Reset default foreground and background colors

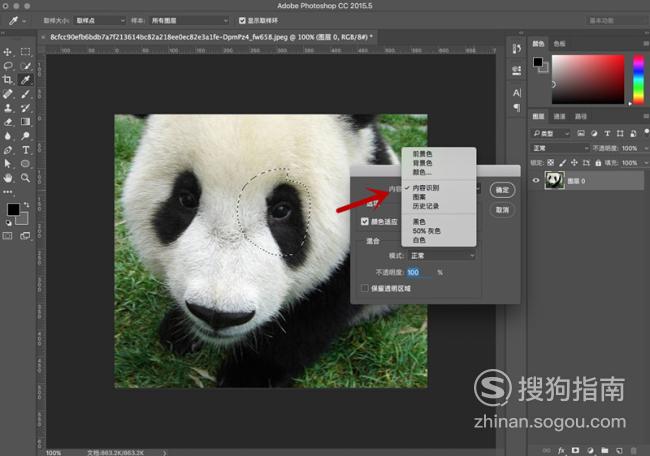click(x=8, y=223)
